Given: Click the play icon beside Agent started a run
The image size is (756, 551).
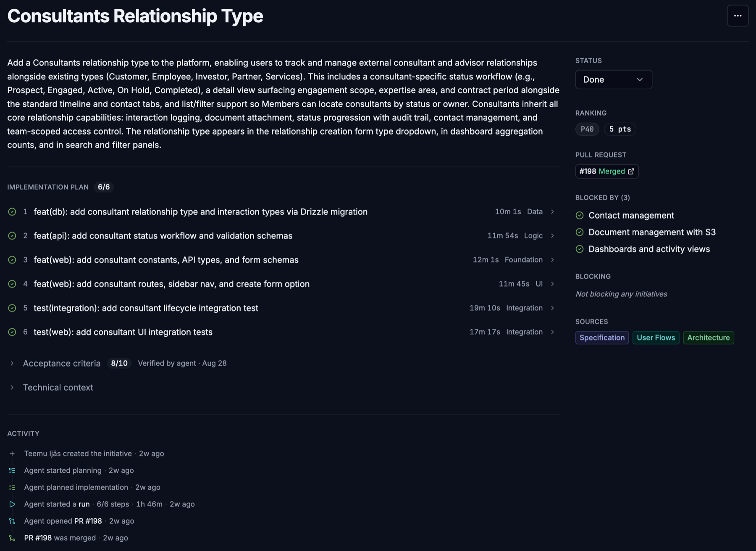Looking at the screenshot, I should 12,504.
